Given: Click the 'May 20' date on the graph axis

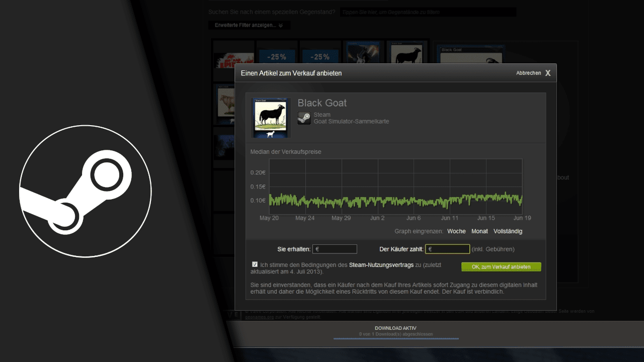Looking at the screenshot, I should coord(269,218).
